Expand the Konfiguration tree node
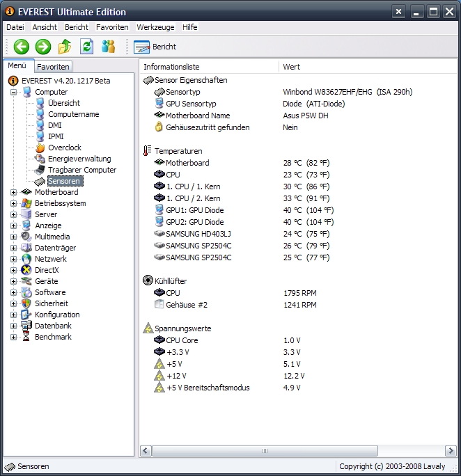The image size is (461, 476). click(x=13, y=315)
